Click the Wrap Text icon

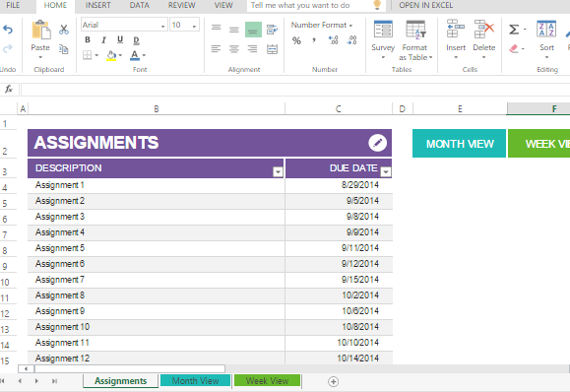(272, 30)
